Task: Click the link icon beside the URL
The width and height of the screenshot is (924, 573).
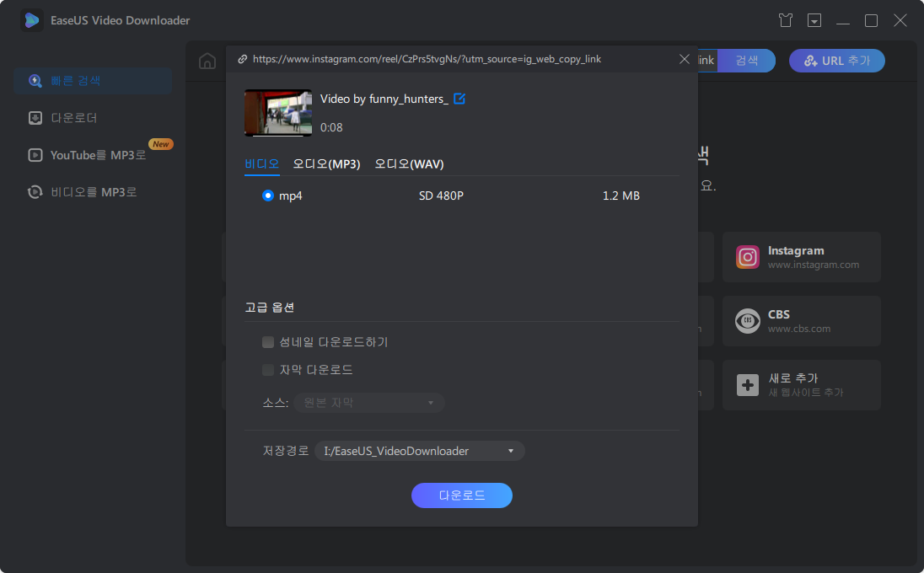Action: point(242,59)
